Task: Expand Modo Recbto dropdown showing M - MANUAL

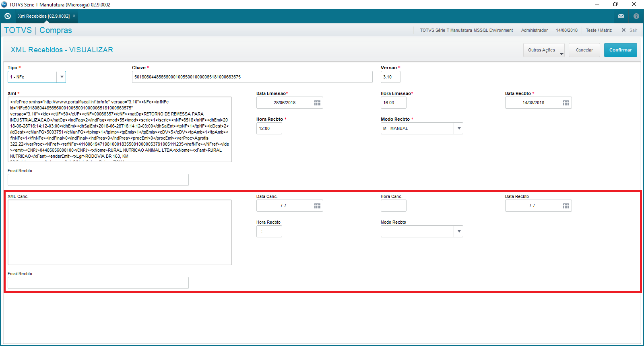Action: (458, 128)
